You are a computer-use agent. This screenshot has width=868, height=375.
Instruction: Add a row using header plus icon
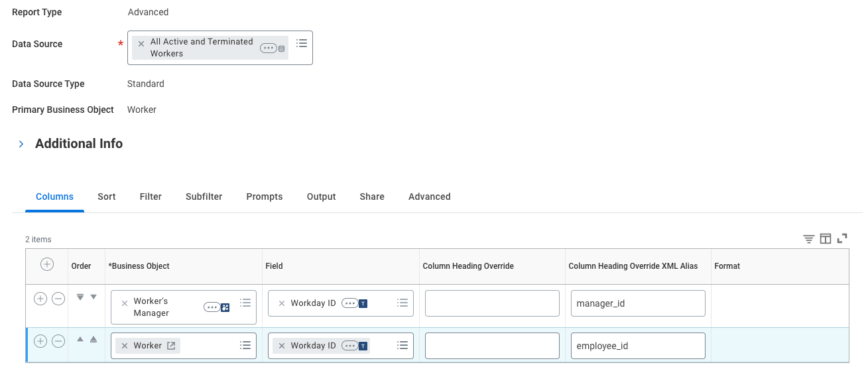[x=47, y=265]
